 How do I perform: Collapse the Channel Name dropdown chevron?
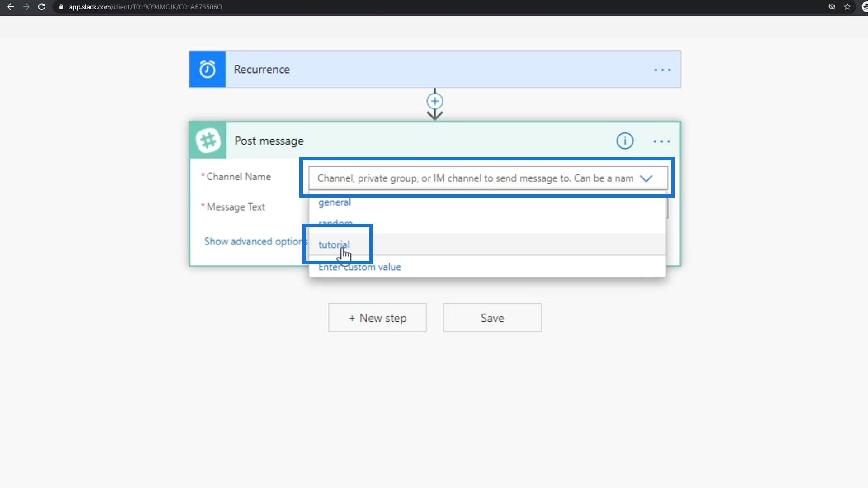(646, 178)
